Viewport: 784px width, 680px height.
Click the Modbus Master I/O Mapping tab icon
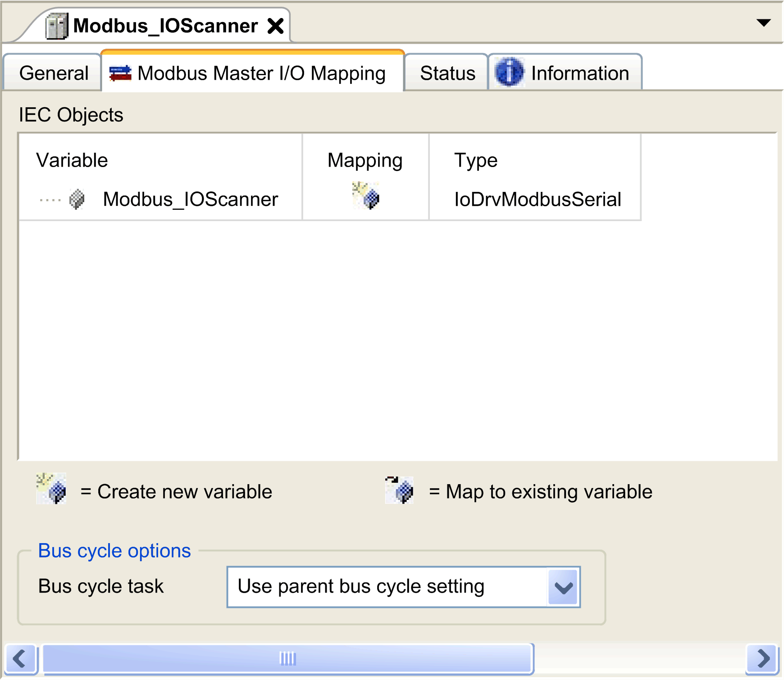click(x=120, y=73)
